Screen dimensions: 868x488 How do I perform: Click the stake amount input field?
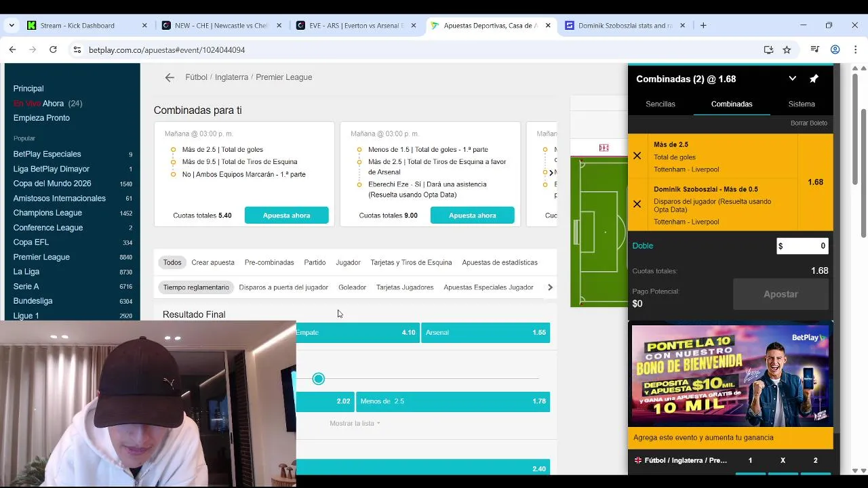click(802, 246)
